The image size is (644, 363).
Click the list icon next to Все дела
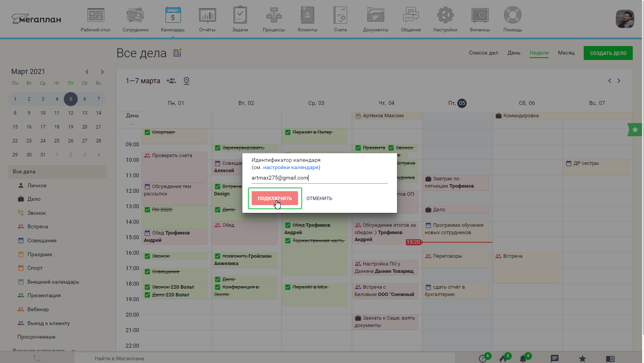tap(177, 53)
